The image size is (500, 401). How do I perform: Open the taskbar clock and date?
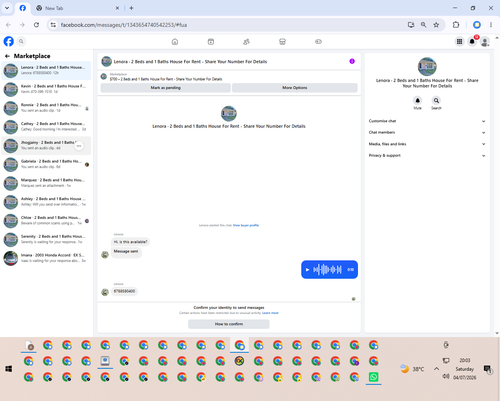464,369
